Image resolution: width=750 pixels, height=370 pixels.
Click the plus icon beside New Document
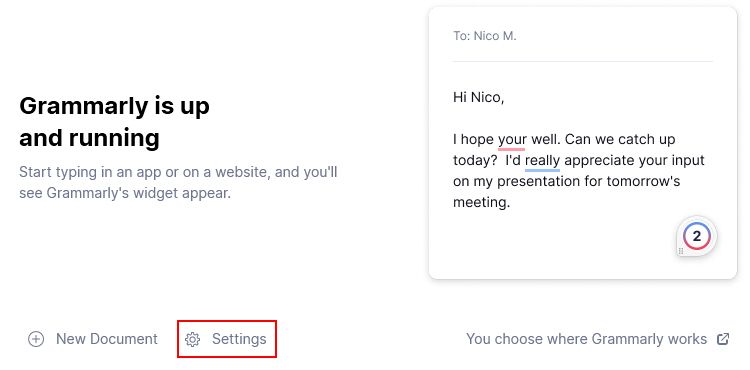(36, 339)
